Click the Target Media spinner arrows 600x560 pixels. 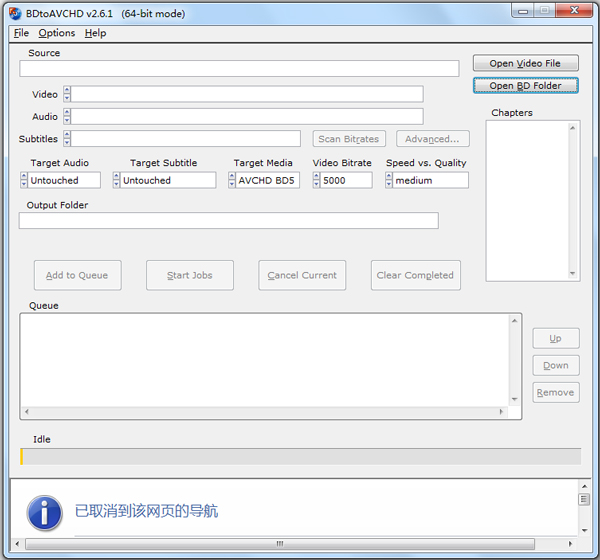232,180
